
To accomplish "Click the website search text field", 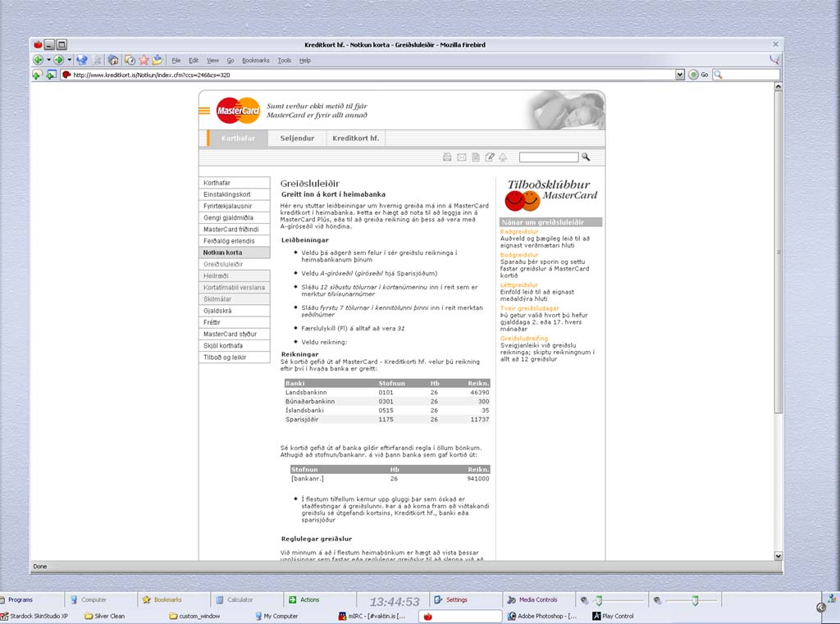I will [548, 157].
